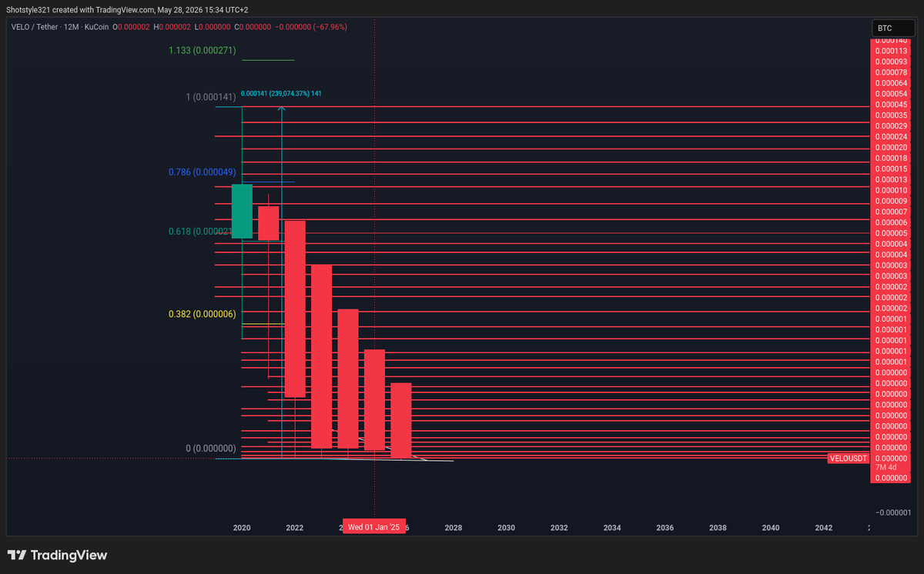
Task: Select the 0.382 (0.000006) Fibonacci label
Action: click(203, 314)
